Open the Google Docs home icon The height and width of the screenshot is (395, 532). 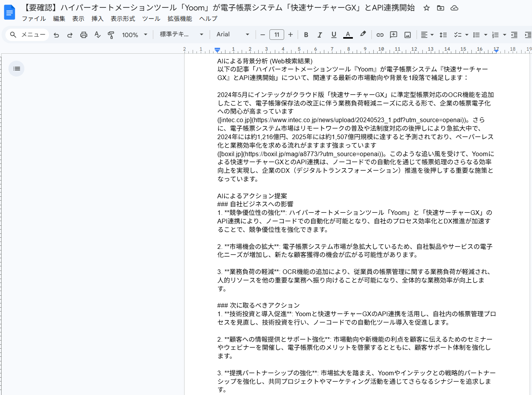point(10,12)
